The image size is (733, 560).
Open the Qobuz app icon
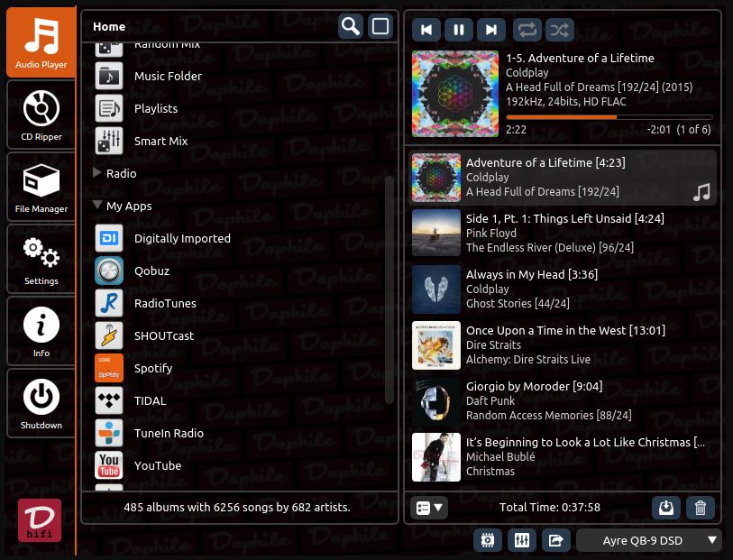click(109, 271)
